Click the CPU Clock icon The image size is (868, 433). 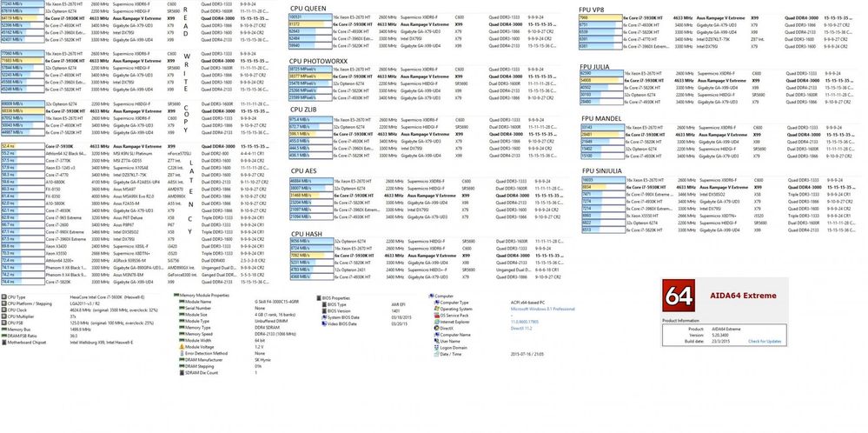3,310
